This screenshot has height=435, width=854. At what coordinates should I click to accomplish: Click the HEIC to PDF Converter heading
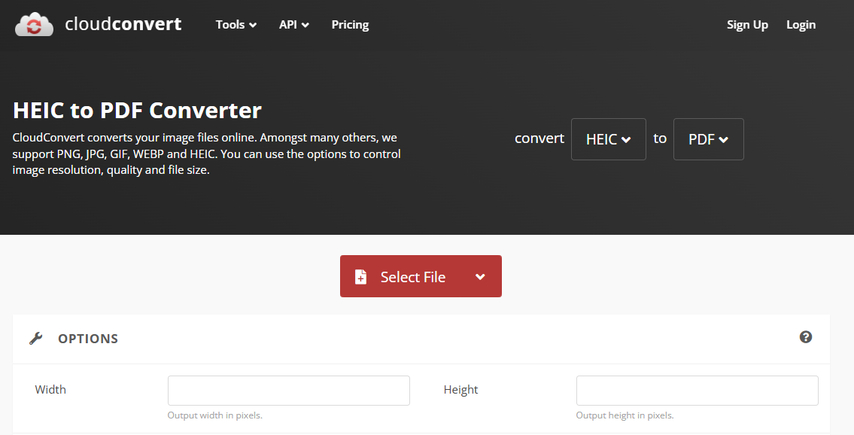tap(137, 111)
